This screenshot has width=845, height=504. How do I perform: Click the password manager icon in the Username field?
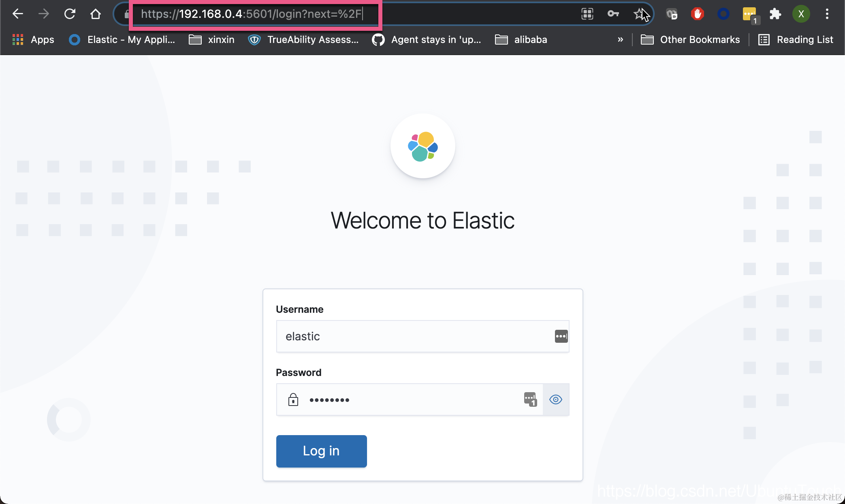point(561,336)
